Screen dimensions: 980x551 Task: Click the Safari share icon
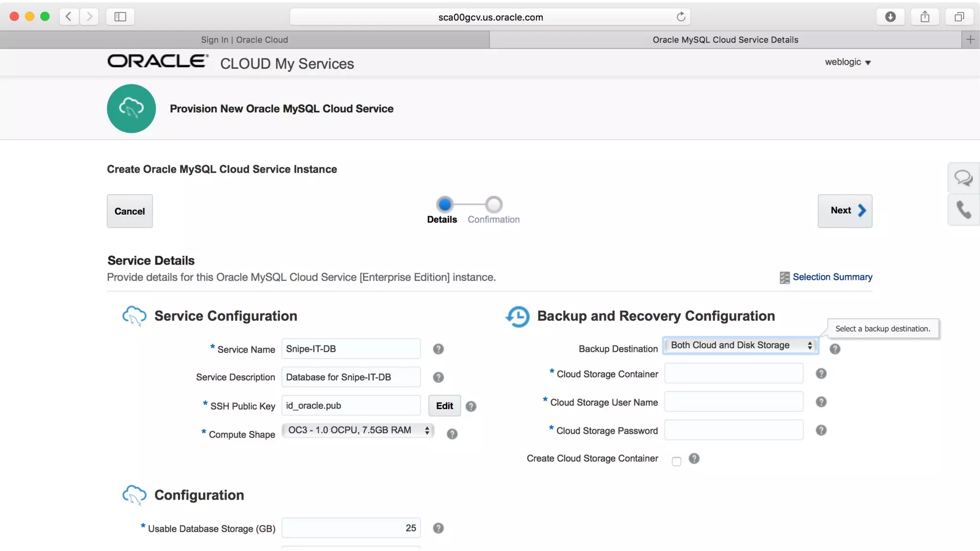coord(924,17)
